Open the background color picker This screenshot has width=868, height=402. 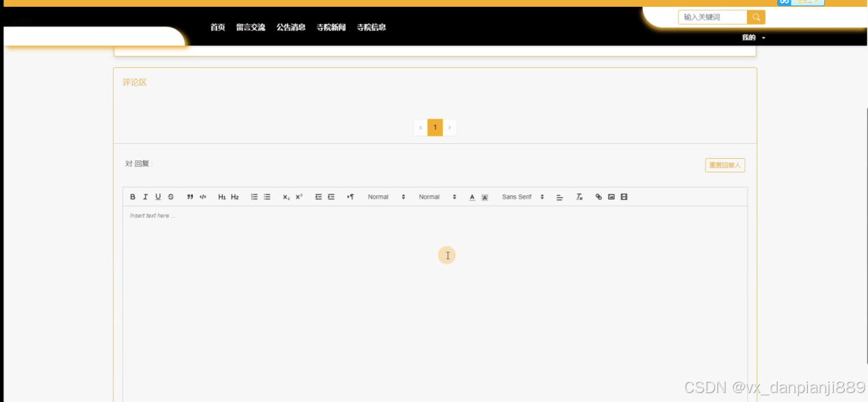pos(485,197)
